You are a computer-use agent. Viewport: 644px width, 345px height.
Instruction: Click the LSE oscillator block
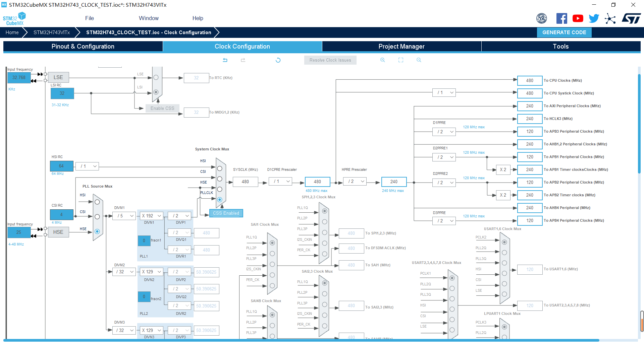[x=58, y=77]
